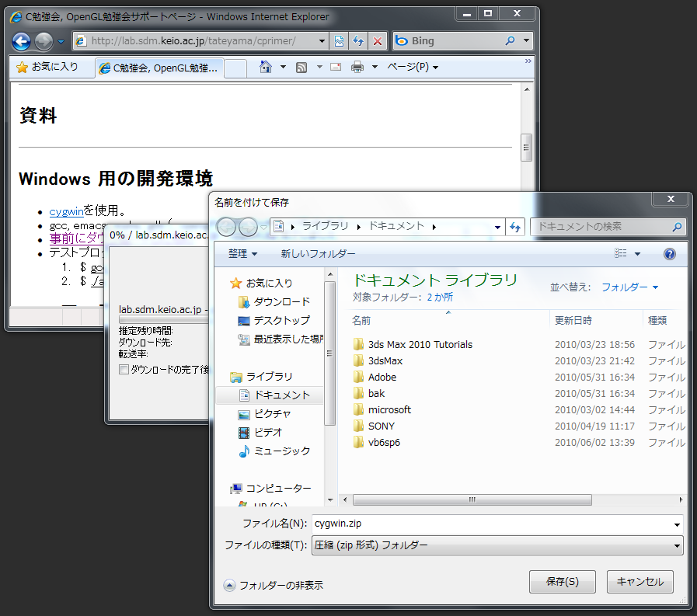Toggle the close-dialog-after-download checkbox
The width and height of the screenshot is (697, 616).
(124, 370)
